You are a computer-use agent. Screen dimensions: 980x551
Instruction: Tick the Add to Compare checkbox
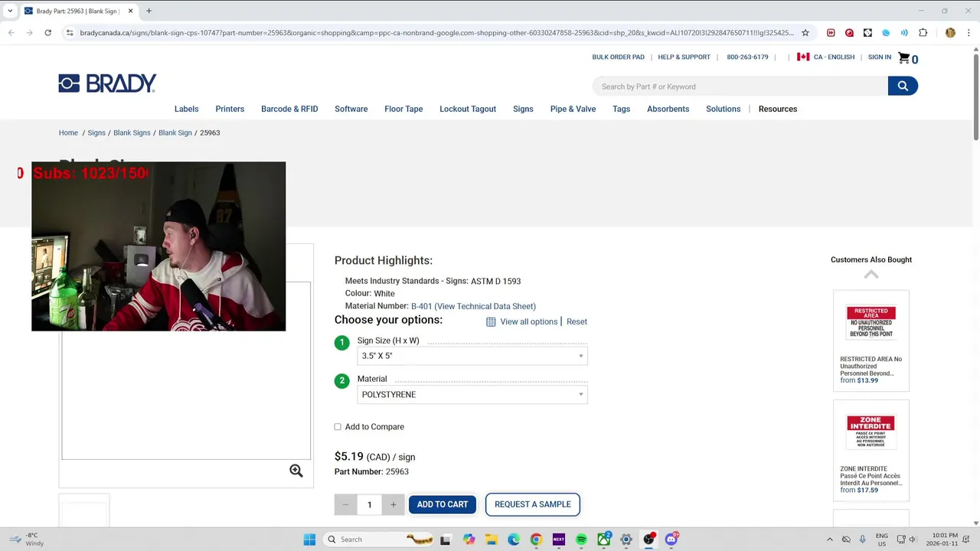coord(338,427)
